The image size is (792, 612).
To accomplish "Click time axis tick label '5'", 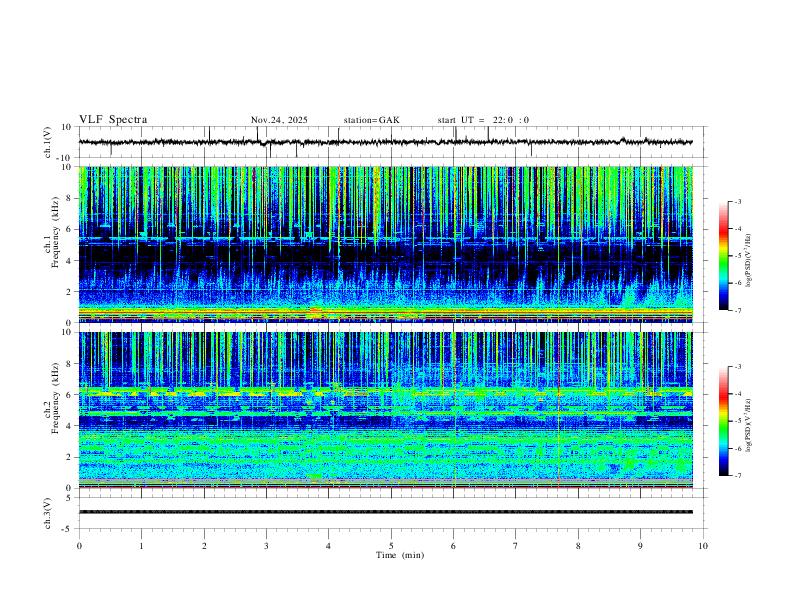I will click(391, 546).
